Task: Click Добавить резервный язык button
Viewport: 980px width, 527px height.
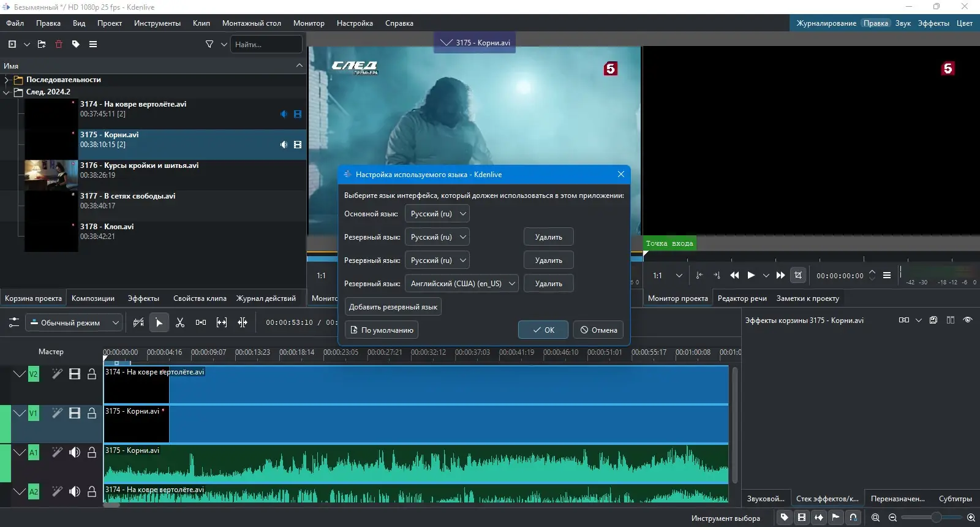Action: pyautogui.click(x=393, y=307)
